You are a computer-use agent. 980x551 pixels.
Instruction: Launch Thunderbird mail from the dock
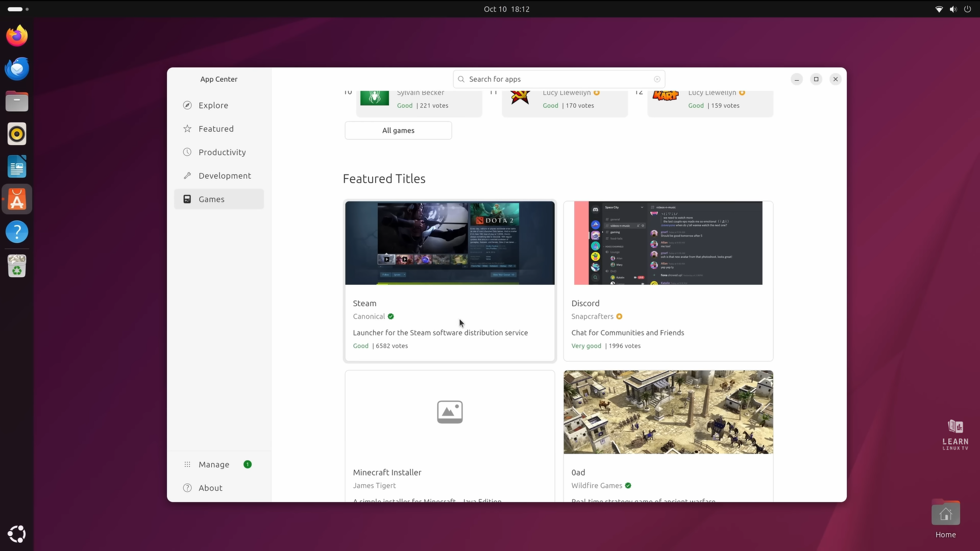pos(17,68)
